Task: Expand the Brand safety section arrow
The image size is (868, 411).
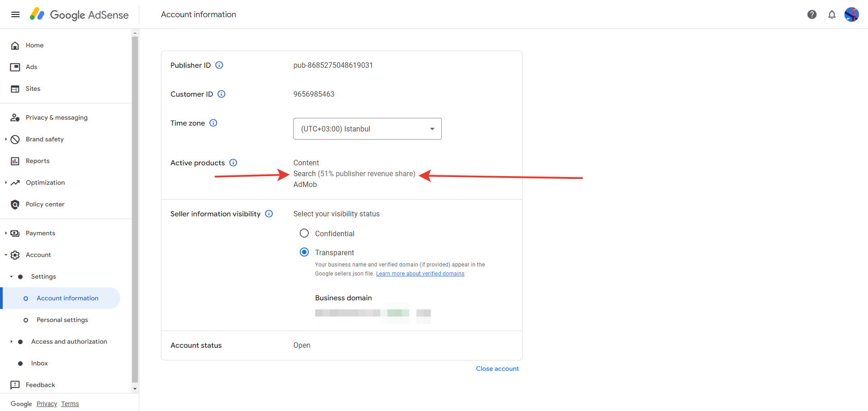Action: tap(6, 139)
